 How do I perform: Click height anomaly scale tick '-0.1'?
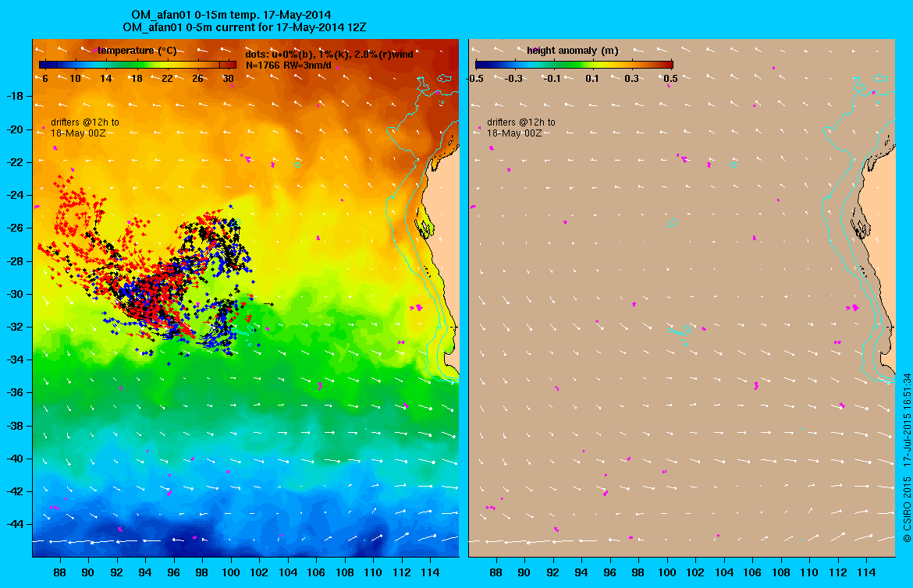tap(552, 79)
